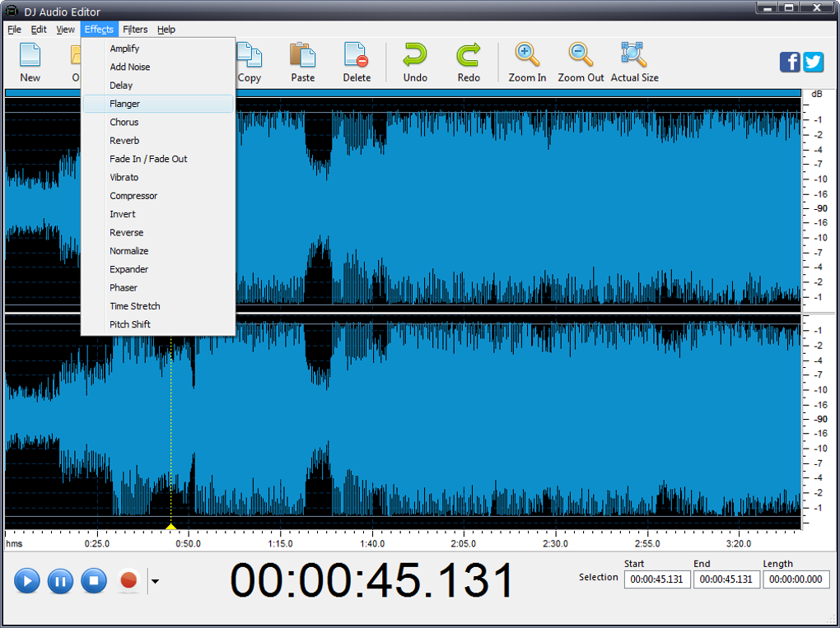Image resolution: width=840 pixels, height=628 pixels.
Task: Open the Twitter link icon
Action: click(x=814, y=62)
